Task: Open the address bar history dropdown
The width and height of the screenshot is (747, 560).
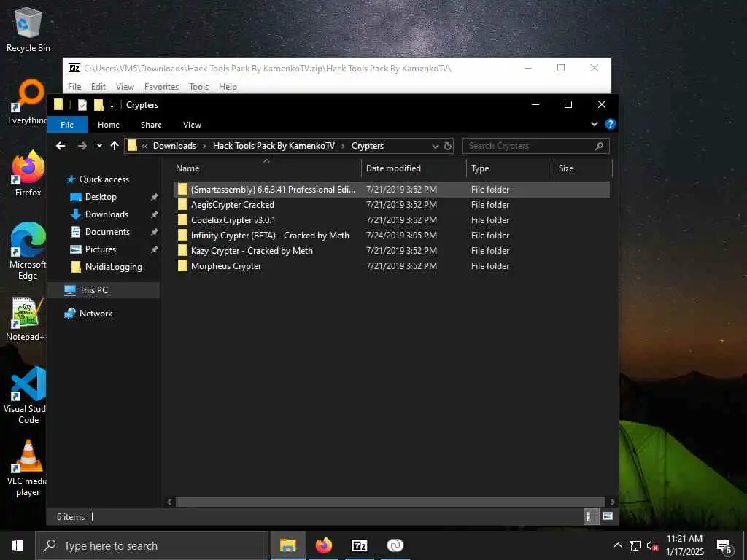Action: (x=435, y=146)
